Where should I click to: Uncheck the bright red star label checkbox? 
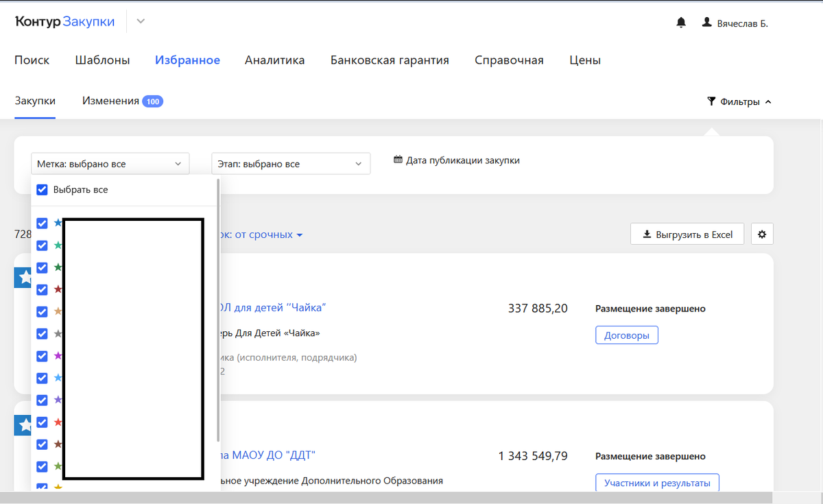tap(42, 422)
